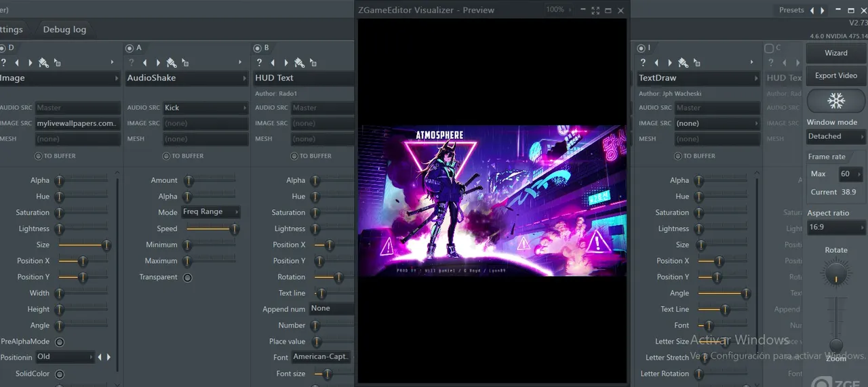This screenshot has height=387, width=868.
Task: Select previous preset arrow next to Presets
Action: coord(812,10)
